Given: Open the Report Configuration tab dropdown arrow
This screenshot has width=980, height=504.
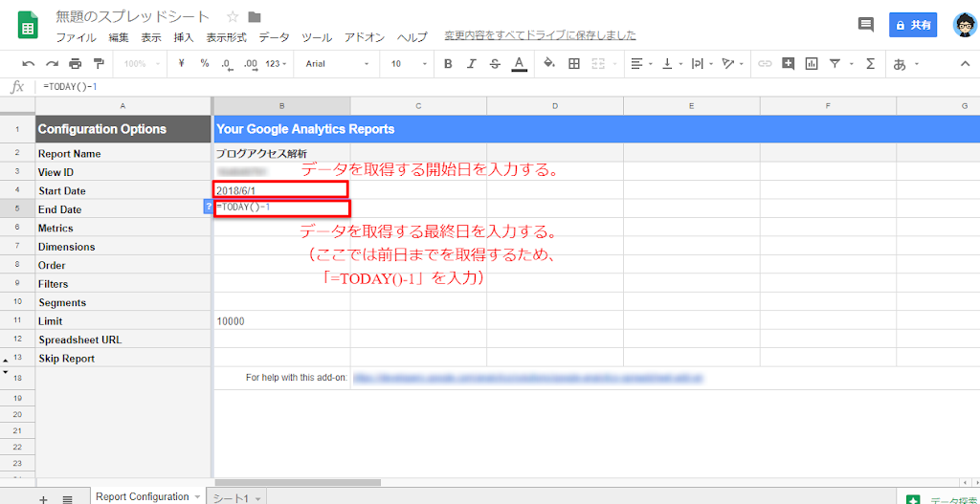Looking at the screenshot, I should 197,497.
